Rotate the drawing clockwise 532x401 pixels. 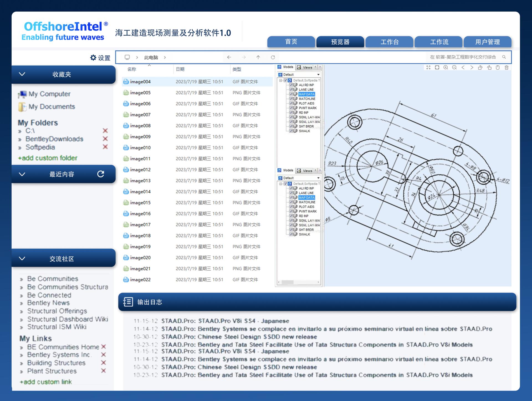[x=489, y=68]
